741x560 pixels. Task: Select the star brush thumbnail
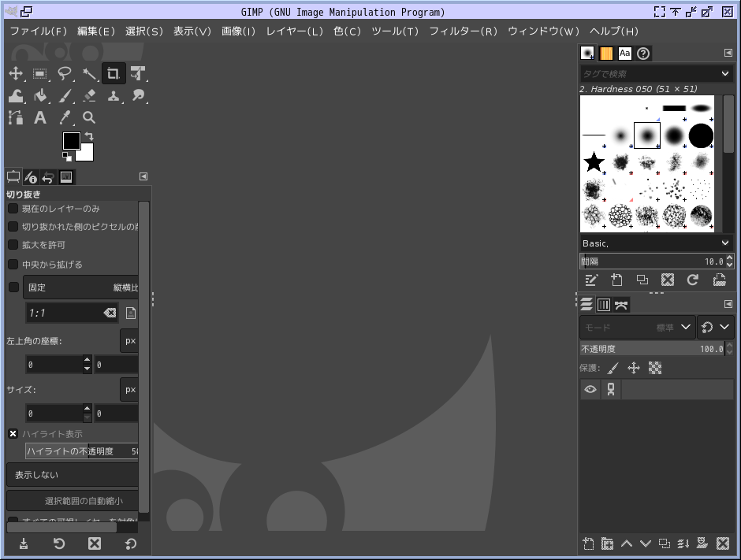point(594,162)
